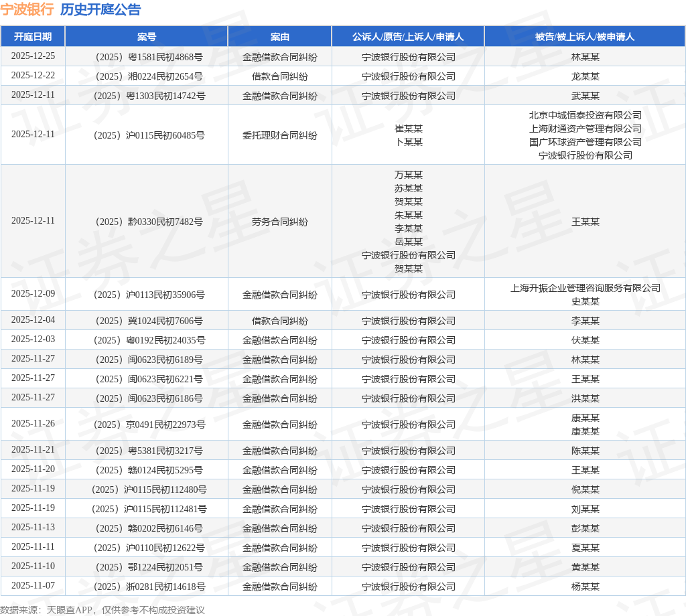Click case number 沪0115民初112480号
The width and height of the screenshot is (686, 616).
(149, 489)
